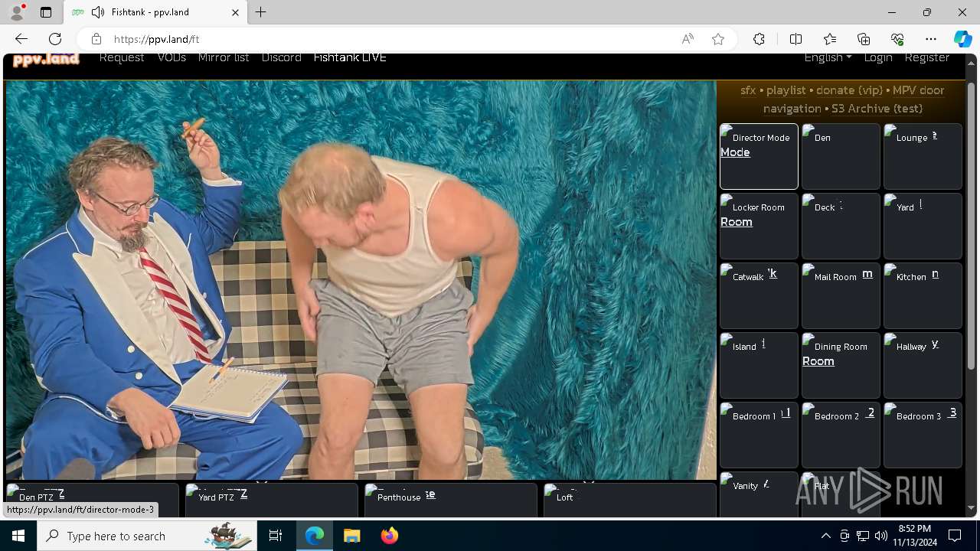The image size is (980, 551).
Task: Open the Mail Room camera tile
Action: (841, 295)
